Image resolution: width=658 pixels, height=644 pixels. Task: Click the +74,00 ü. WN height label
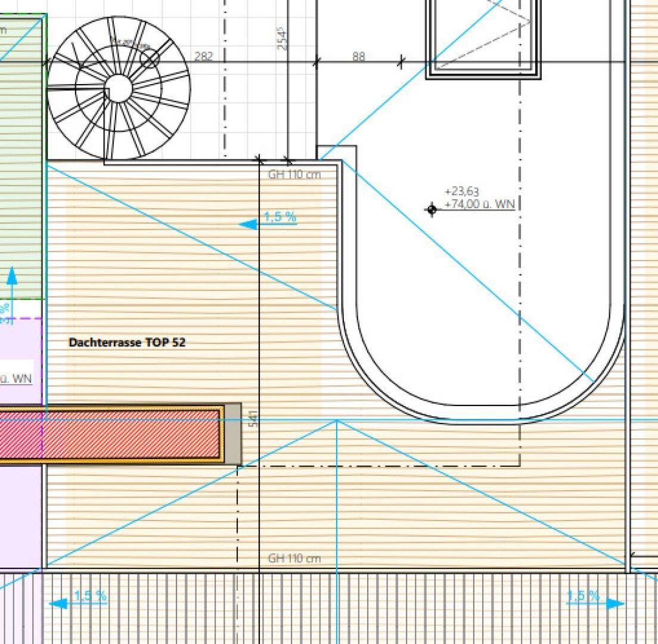coord(479,204)
